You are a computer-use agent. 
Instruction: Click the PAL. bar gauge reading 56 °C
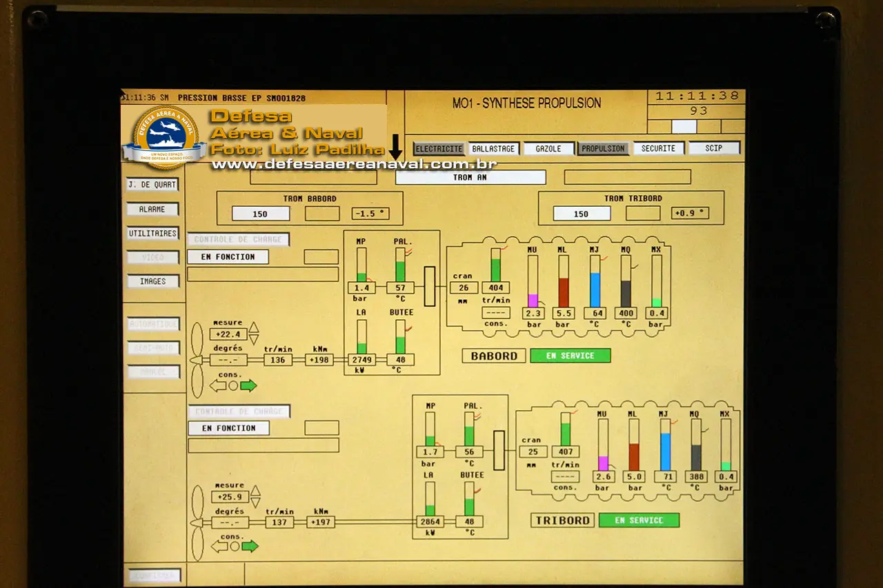pyautogui.click(x=469, y=429)
